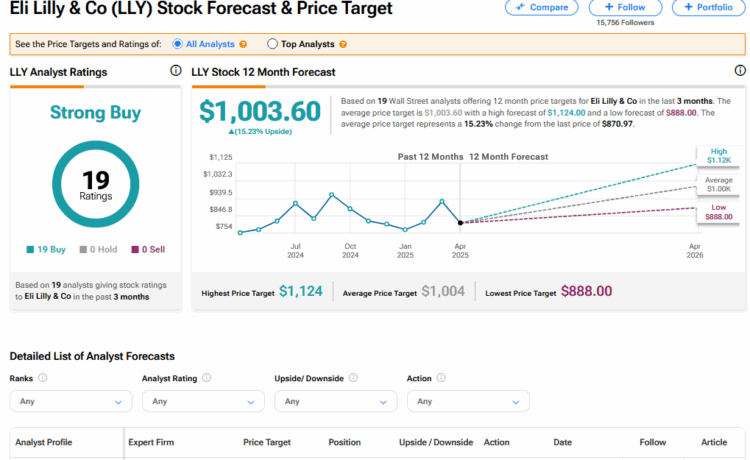Open the Upside/Downside dropdown

click(335, 401)
